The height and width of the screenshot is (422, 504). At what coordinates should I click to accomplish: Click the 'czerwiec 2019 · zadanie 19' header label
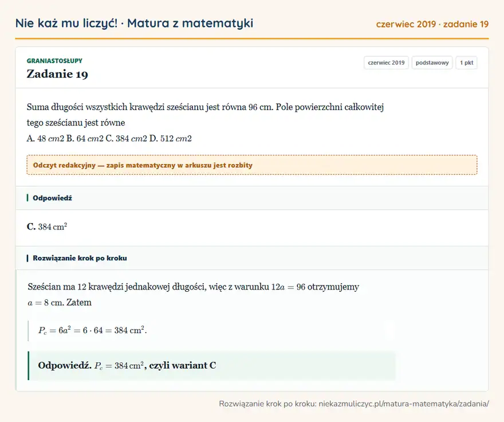point(432,24)
